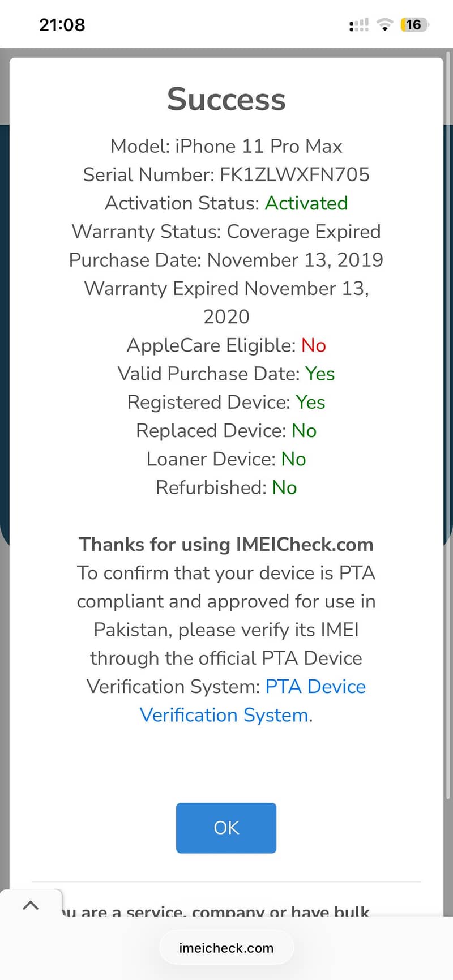Click the serial number FK1ZLWXFN705
This screenshot has height=980, width=453.
[294, 174]
